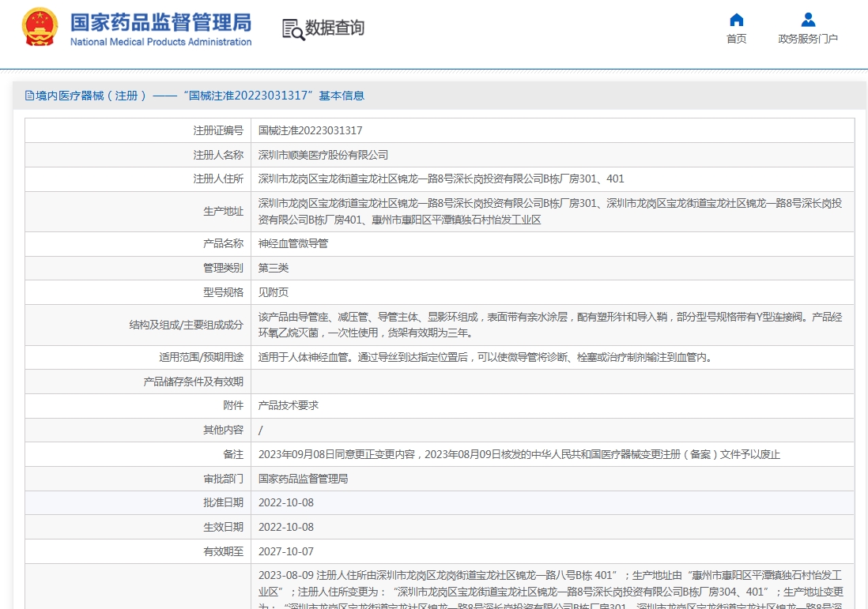Open the 数据查询 search document icon
This screenshot has width=868, height=609.
(x=292, y=29)
